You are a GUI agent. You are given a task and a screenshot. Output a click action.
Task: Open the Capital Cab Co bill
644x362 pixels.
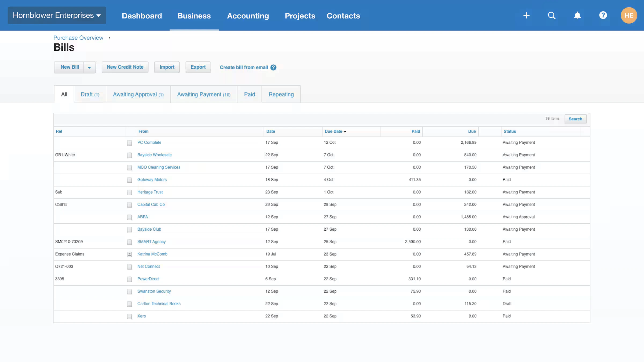151,204
